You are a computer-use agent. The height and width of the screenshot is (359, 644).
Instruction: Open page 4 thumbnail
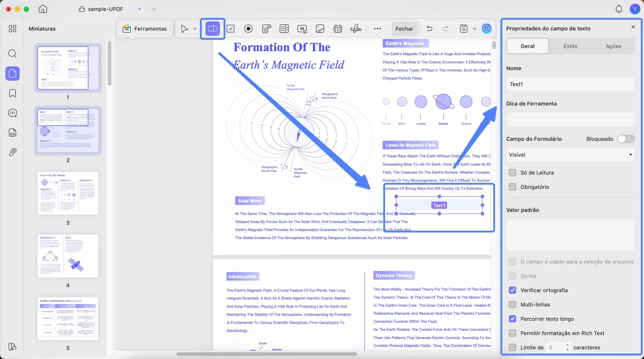pyautogui.click(x=68, y=256)
